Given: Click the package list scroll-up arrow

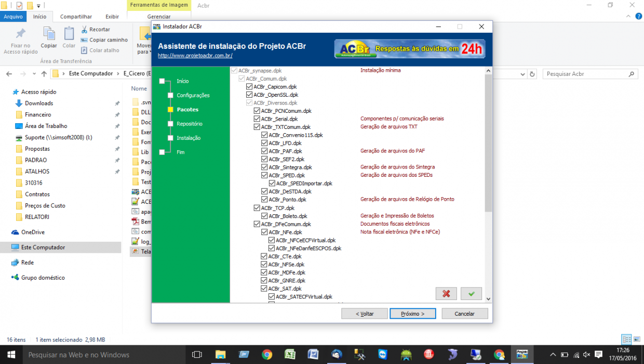Looking at the screenshot, I should 488,71.
